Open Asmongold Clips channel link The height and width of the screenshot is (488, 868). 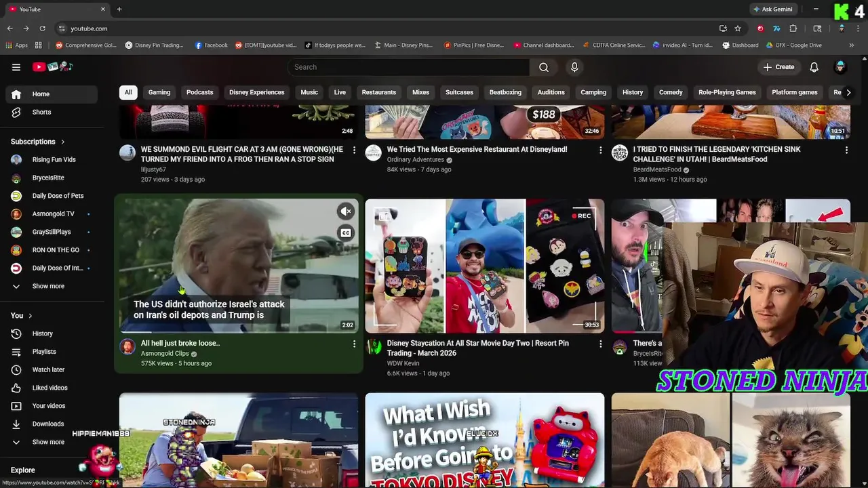coord(165,354)
